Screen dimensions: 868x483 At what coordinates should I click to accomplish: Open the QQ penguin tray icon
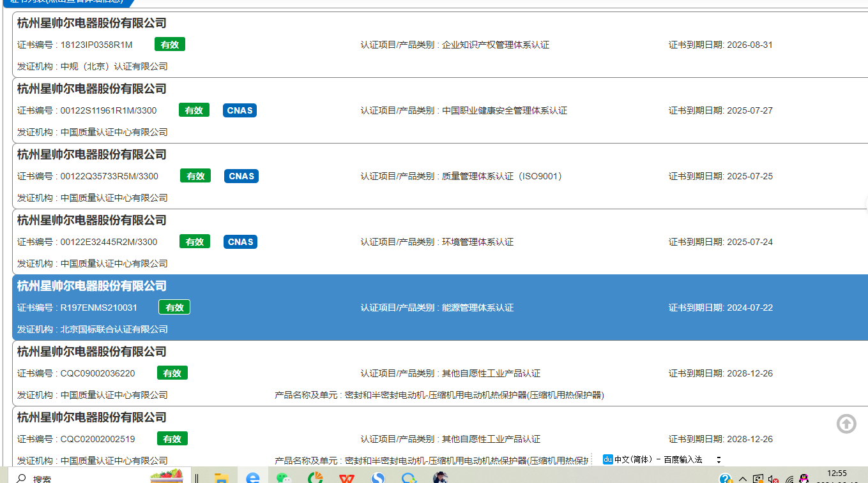click(x=804, y=479)
